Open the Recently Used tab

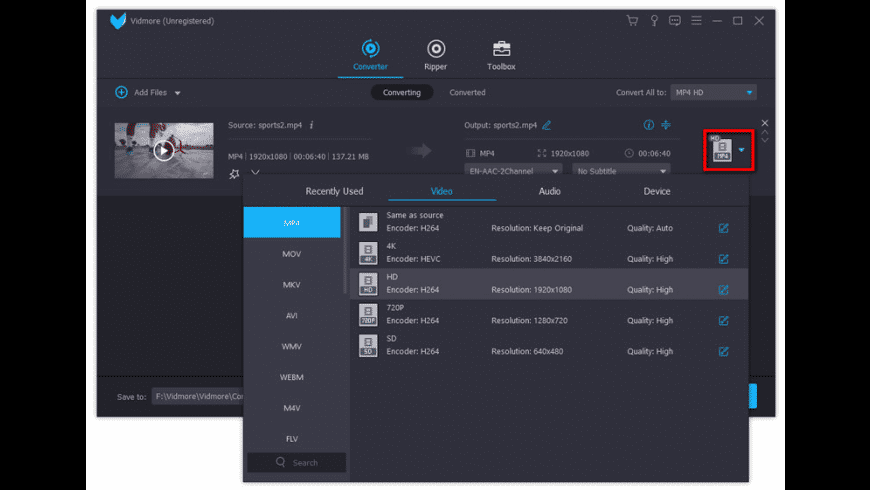click(334, 191)
